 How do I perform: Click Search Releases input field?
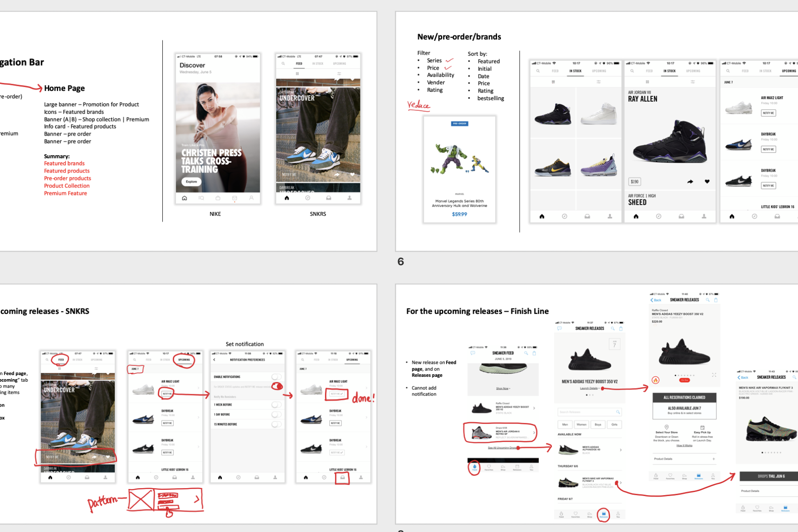click(x=590, y=412)
